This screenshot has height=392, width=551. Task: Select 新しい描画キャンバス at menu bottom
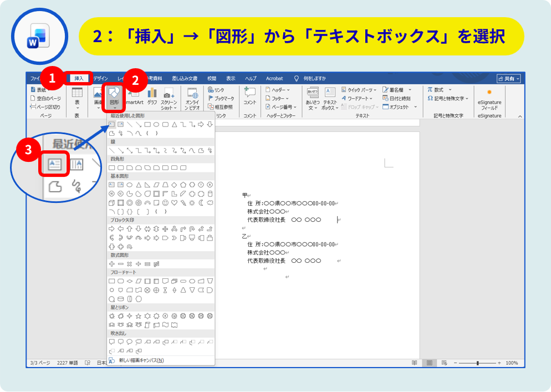click(x=141, y=360)
